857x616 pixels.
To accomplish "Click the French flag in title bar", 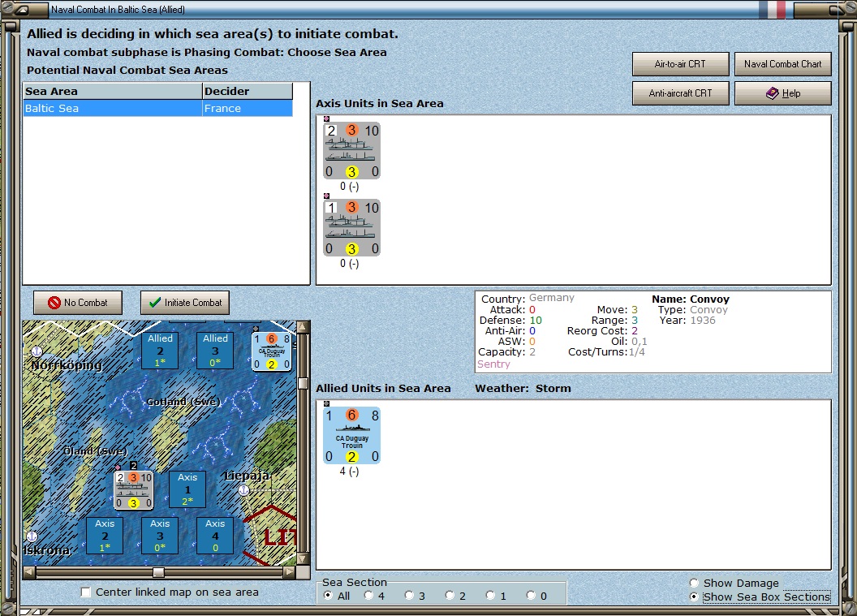I will (773, 9).
